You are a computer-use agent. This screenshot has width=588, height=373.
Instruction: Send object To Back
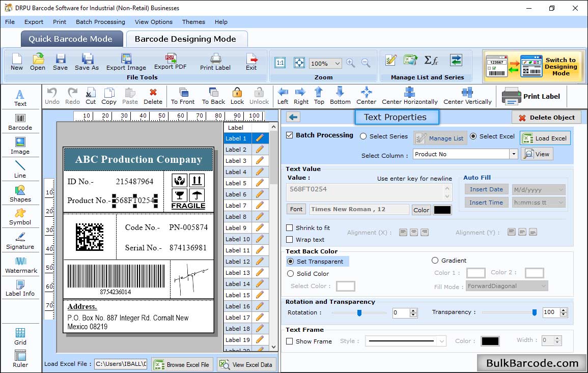(213, 96)
